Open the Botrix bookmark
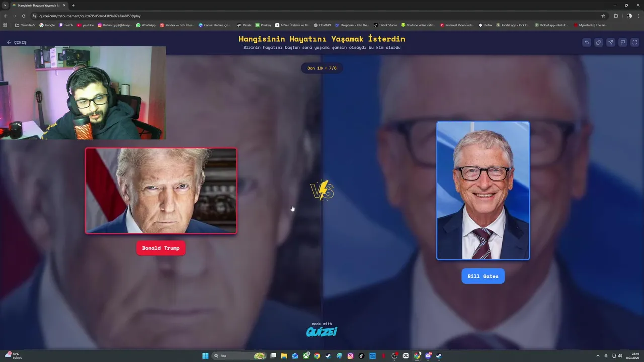Image resolution: width=644 pixels, height=362 pixels. pyautogui.click(x=486, y=25)
